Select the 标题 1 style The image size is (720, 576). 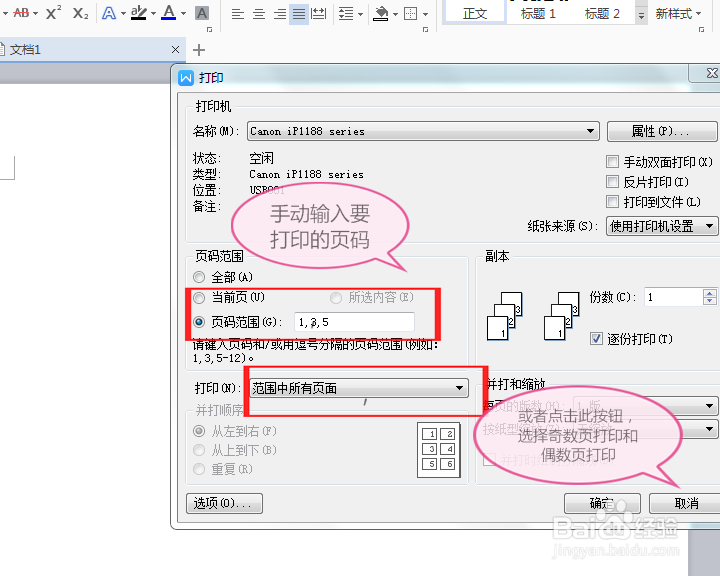(538, 13)
